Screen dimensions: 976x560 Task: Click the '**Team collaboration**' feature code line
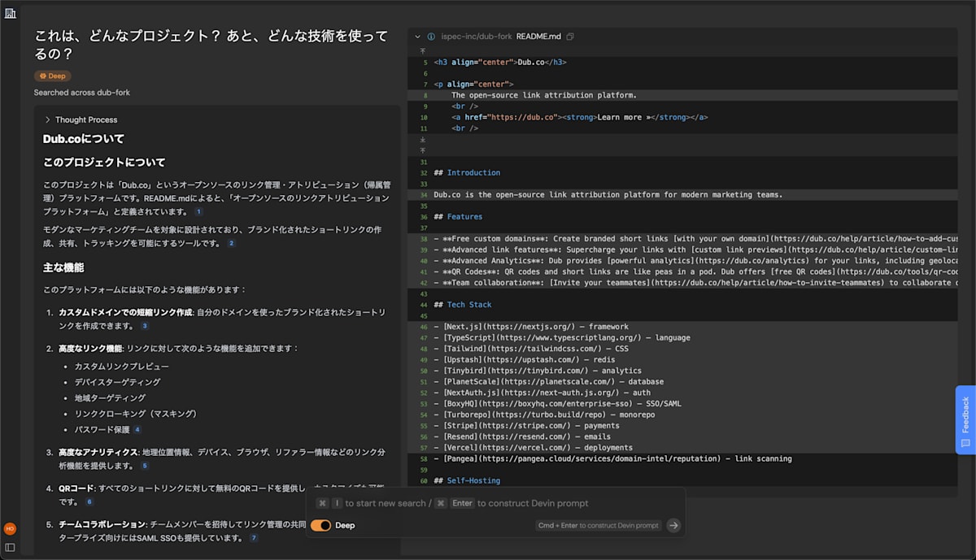[695, 283]
